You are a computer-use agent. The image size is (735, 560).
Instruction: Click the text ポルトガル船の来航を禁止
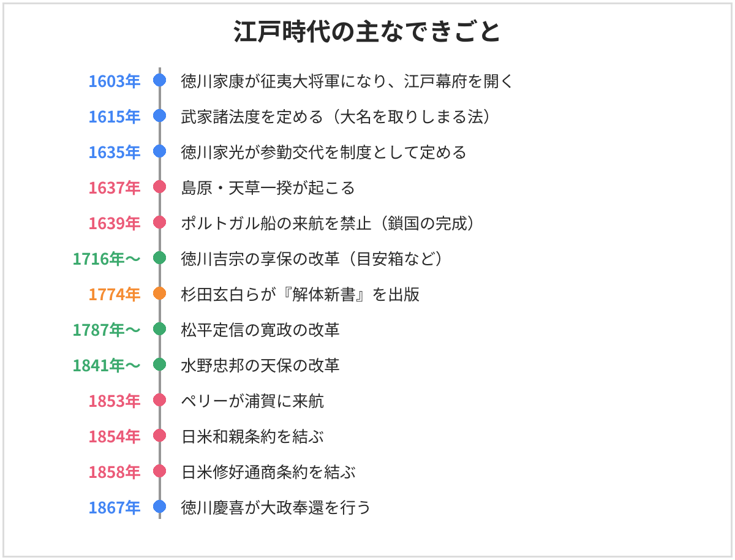click(x=276, y=223)
